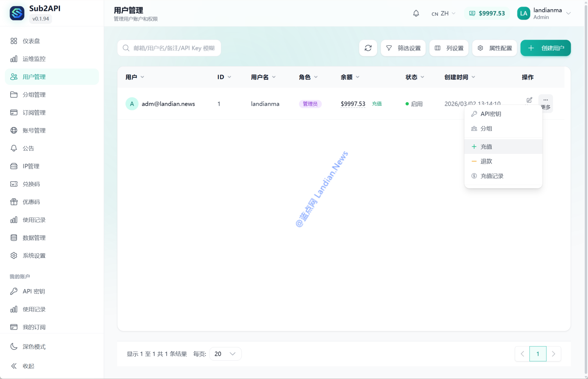Screen dimensions: 588x379
Task: Click the 创建用户 button
Action: [x=545, y=48]
